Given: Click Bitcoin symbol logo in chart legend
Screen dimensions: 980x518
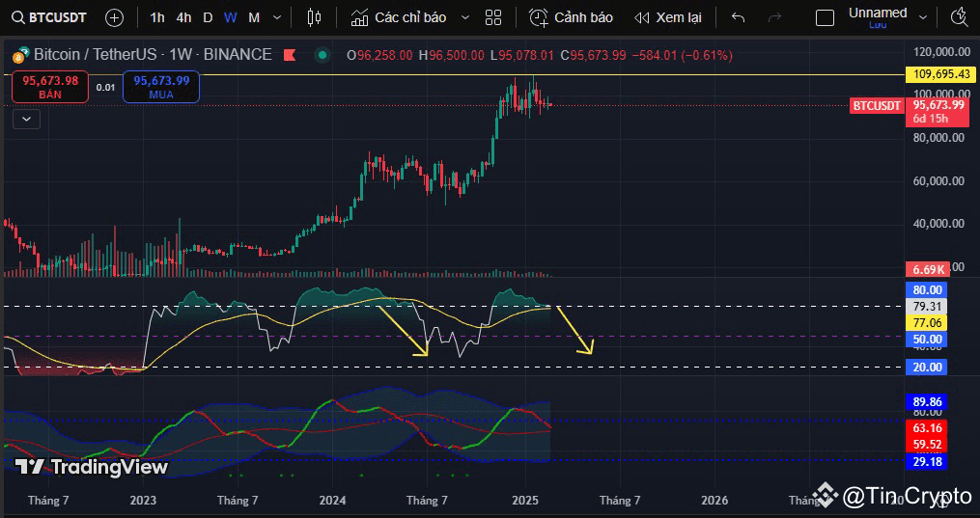Looking at the screenshot, I should [21, 56].
